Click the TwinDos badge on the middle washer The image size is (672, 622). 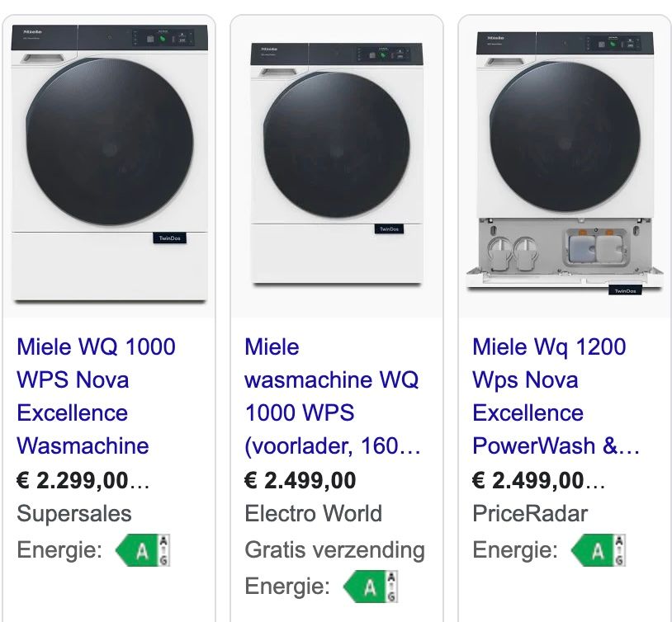coord(389,229)
